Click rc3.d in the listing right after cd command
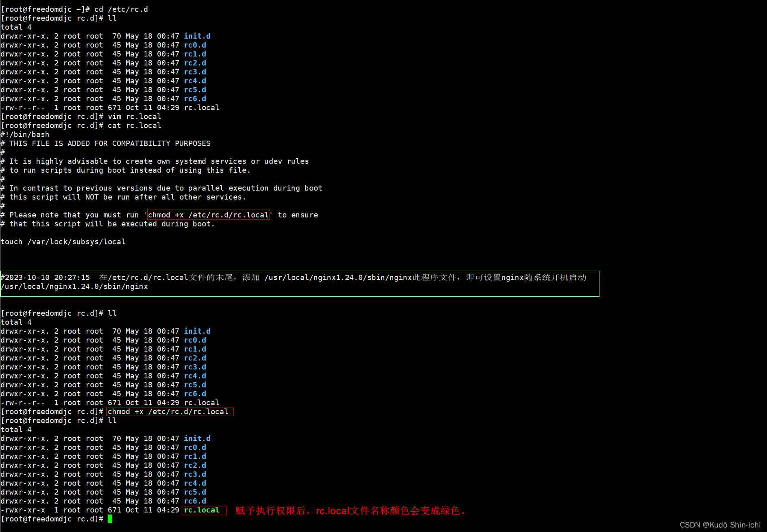 point(195,72)
